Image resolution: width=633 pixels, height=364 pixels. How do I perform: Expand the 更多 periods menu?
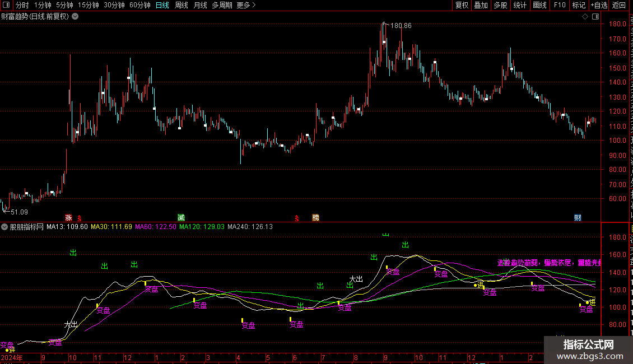point(246,5)
